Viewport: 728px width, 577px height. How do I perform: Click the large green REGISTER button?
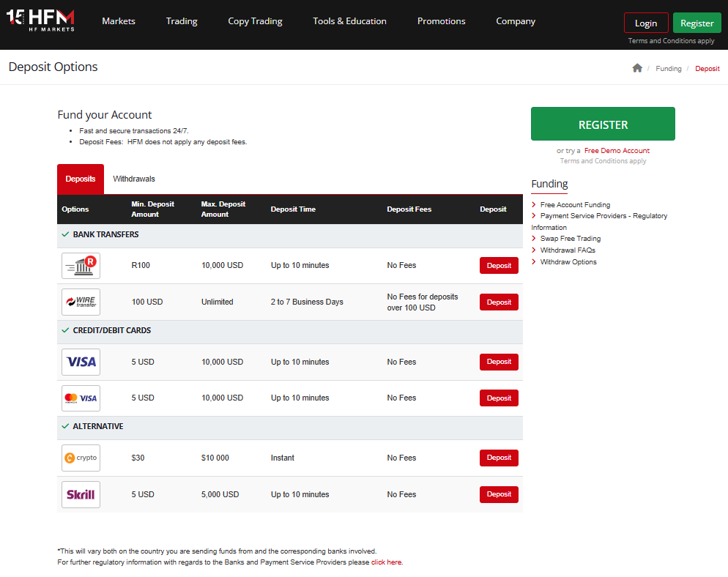(603, 124)
